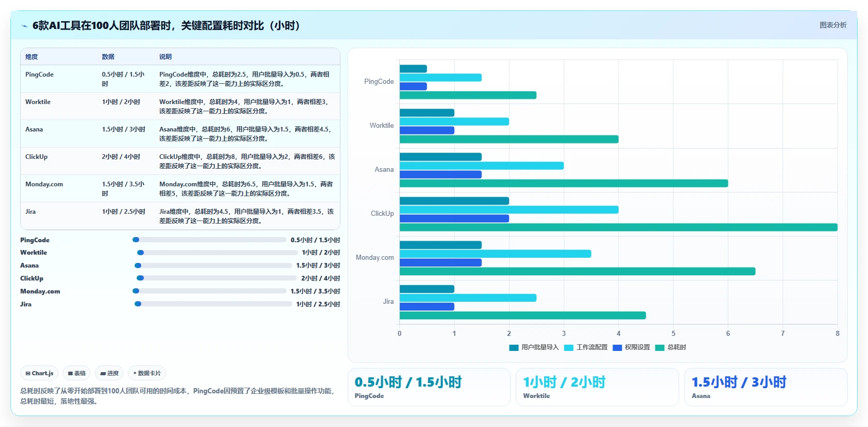Screen dimensions: 868x427
Task: Click the PingCode y-axis label in chart
Action: coord(379,82)
